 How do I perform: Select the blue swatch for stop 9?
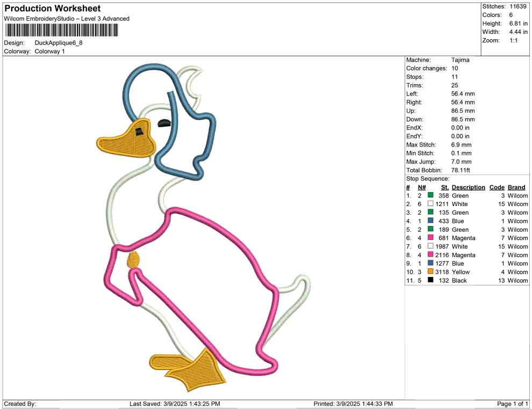(430, 264)
